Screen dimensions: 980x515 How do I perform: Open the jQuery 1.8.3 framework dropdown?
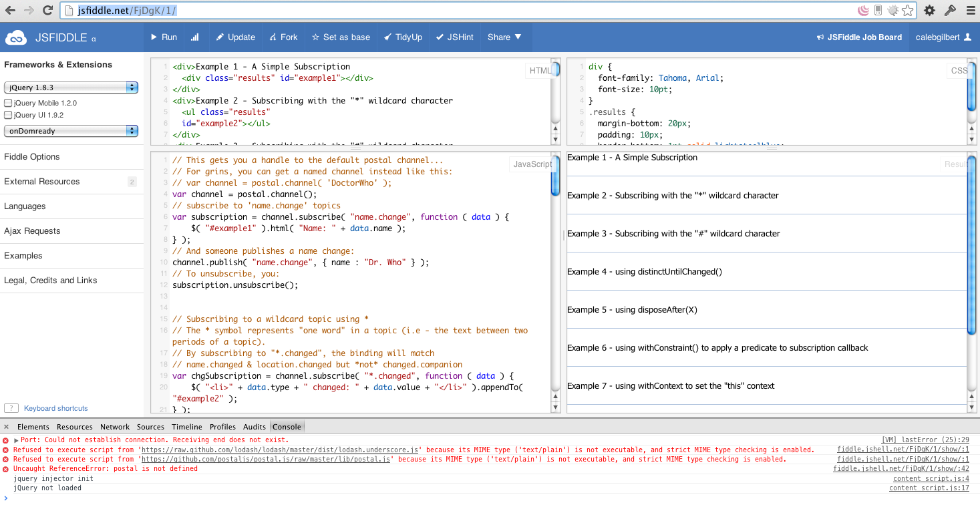(71, 88)
